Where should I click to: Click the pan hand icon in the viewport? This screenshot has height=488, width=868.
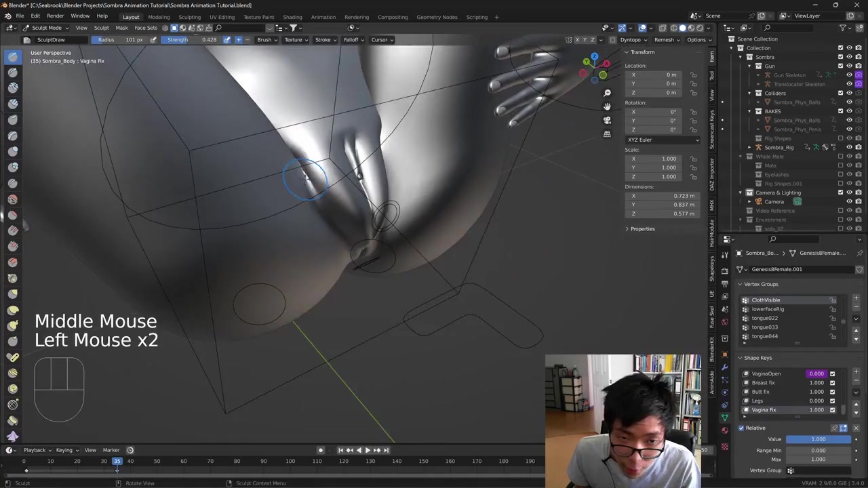coord(607,106)
